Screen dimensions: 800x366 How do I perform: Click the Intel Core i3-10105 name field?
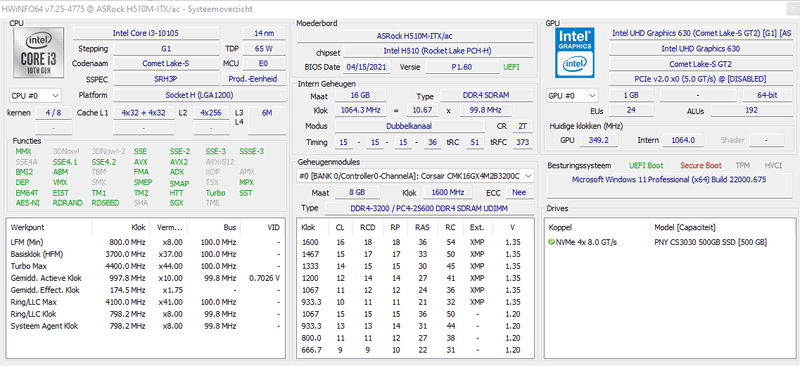(146, 33)
